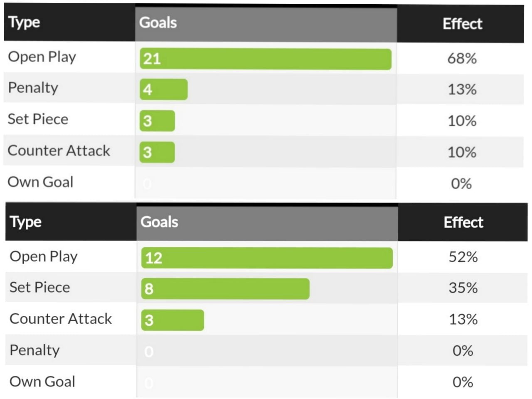Click Set Piece label with 35% effect
Viewport: 532px width, 399px height.
(39, 287)
